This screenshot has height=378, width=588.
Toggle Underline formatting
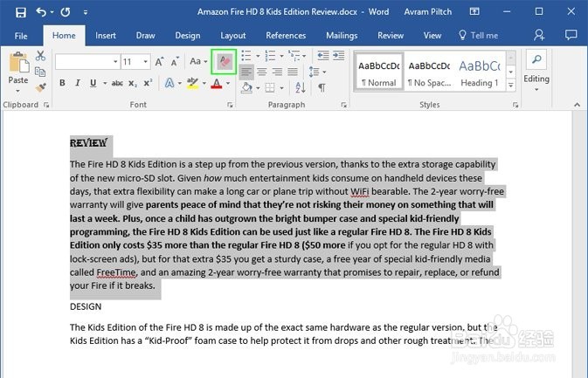click(93, 83)
